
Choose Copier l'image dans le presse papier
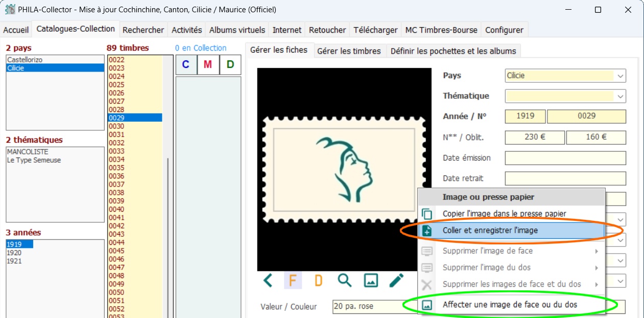point(511,214)
